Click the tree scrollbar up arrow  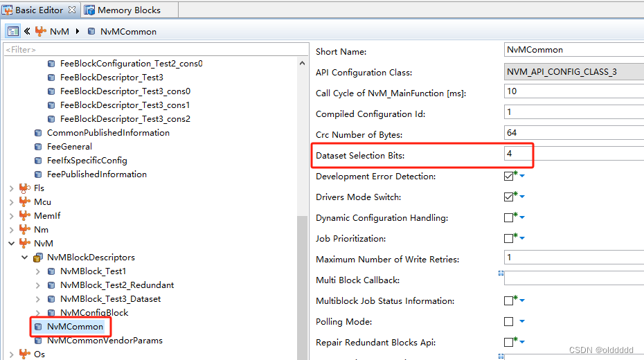pos(303,63)
